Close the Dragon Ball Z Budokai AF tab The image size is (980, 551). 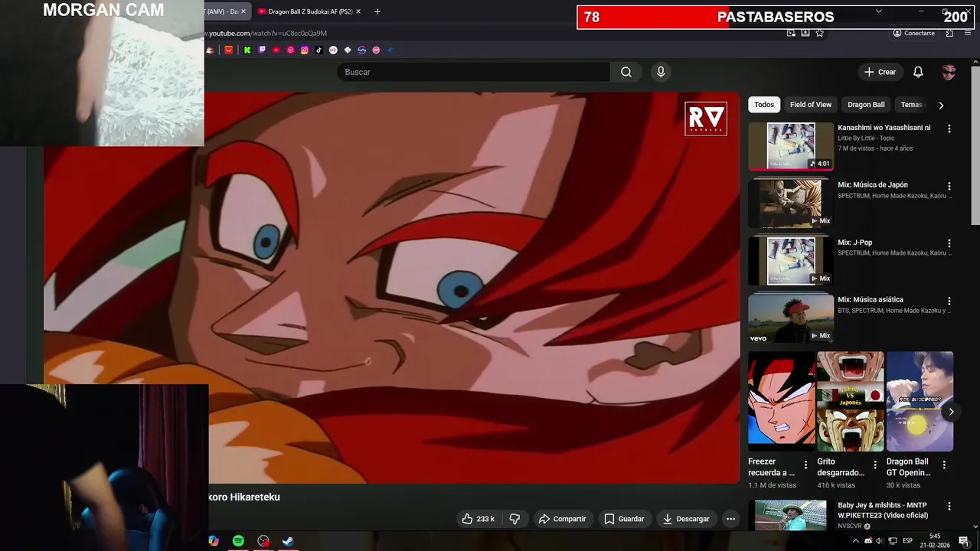click(358, 11)
